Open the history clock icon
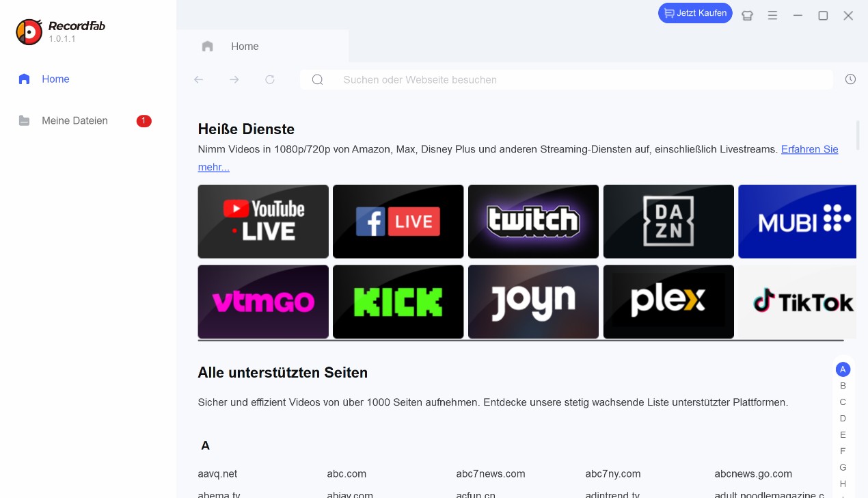 pyautogui.click(x=850, y=79)
